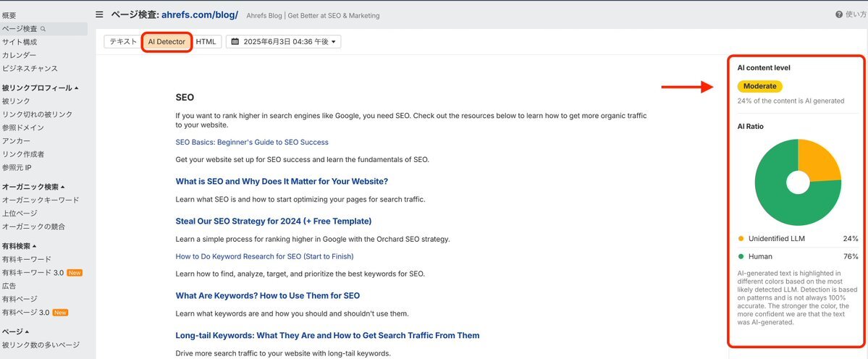Open 有料キーワード 3.0 report
The height and width of the screenshot is (359, 868).
click(33, 273)
